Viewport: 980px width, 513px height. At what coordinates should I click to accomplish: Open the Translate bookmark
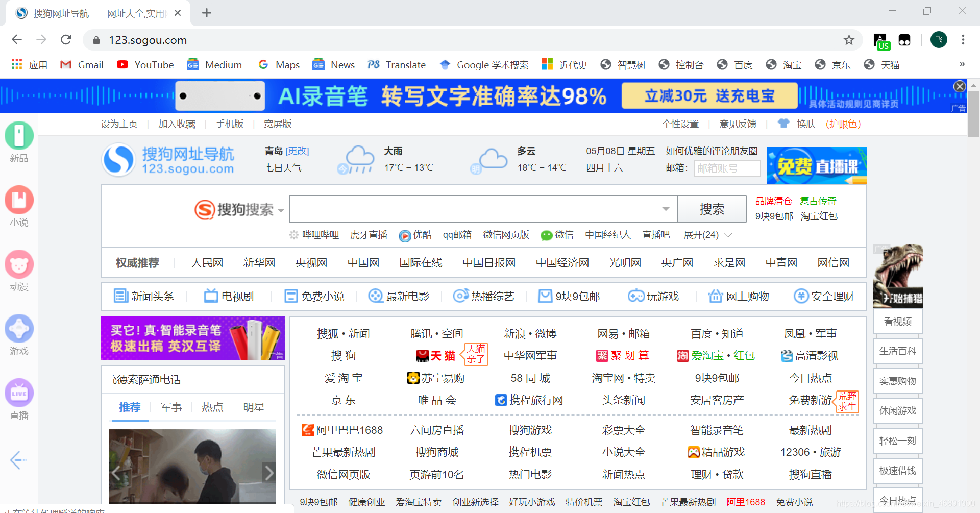click(x=397, y=65)
